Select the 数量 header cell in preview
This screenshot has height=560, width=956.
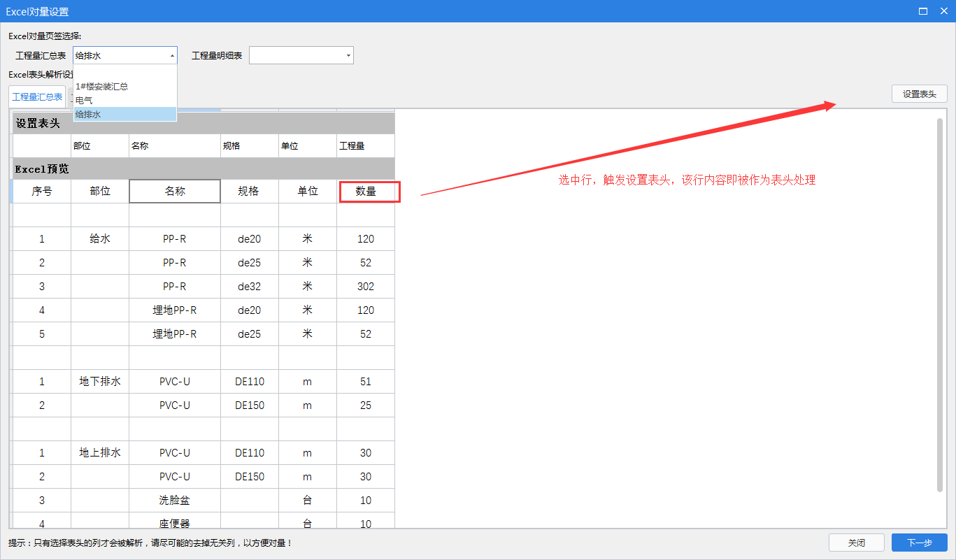[366, 192]
